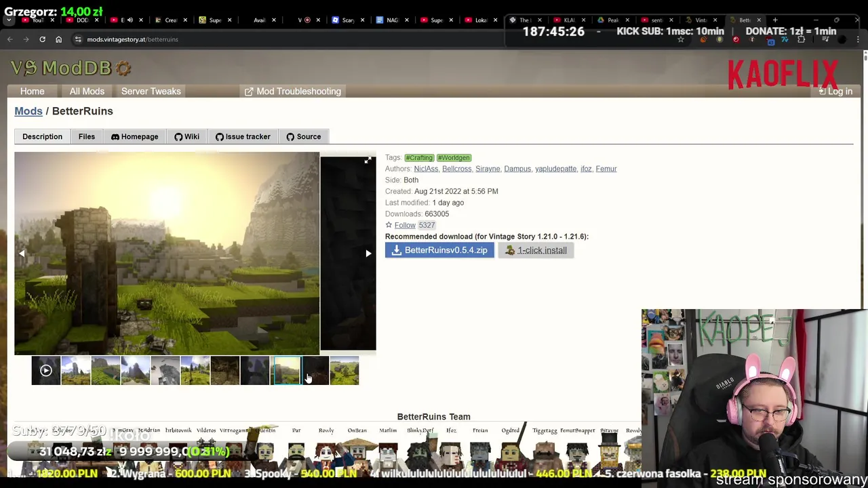Select the last gallery thumbnail
Viewport: 868px width, 488px height.
[344, 371]
